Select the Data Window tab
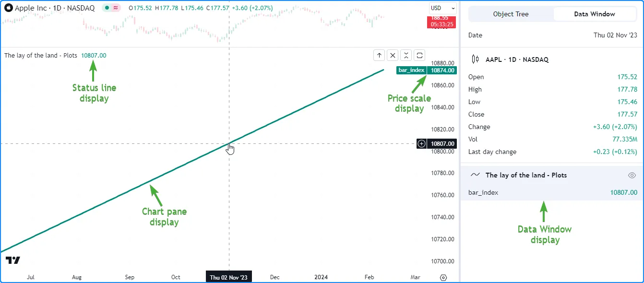This screenshot has height=283, width=644. tap(594, 14)
